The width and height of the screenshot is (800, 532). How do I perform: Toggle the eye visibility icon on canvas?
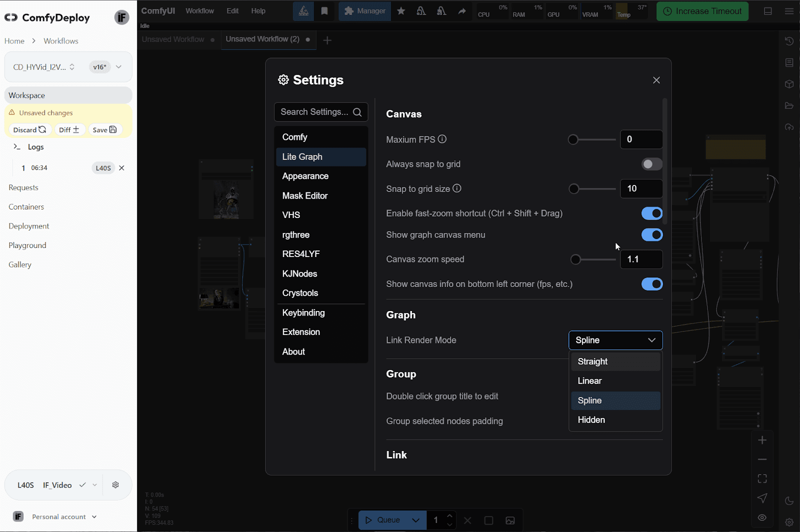pos(762,517)
